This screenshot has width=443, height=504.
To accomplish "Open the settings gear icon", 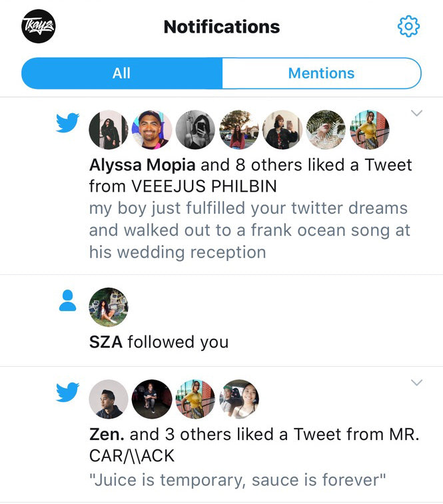I will (408, 27).
